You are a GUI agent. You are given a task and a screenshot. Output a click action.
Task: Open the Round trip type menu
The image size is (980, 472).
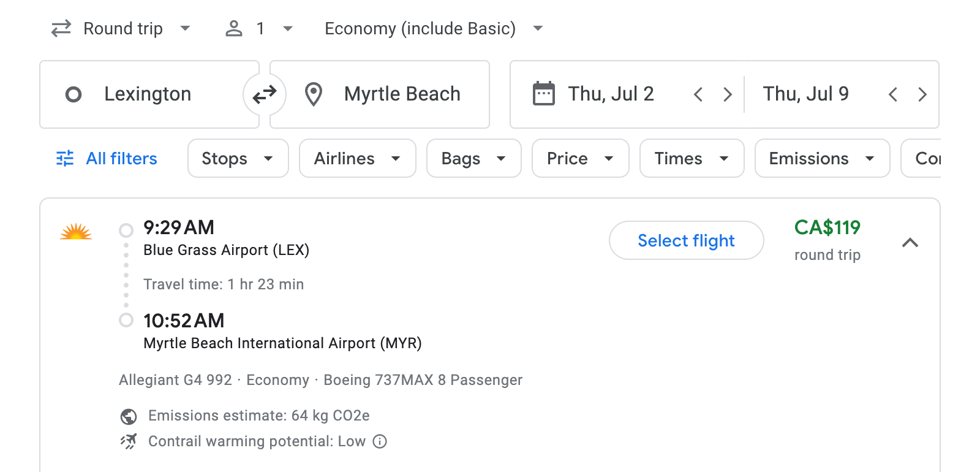(123, 28)
